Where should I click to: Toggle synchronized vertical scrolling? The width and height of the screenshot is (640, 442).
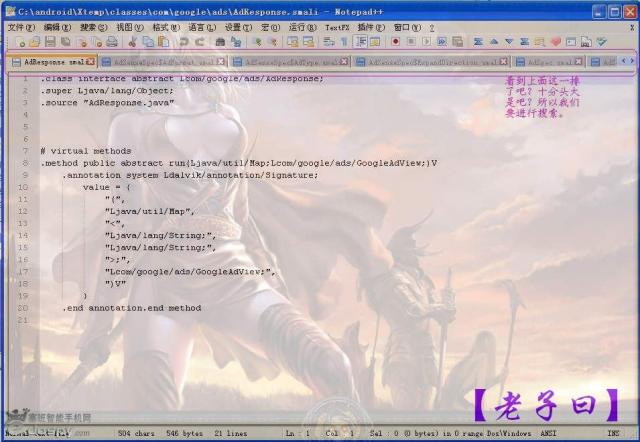292,42
